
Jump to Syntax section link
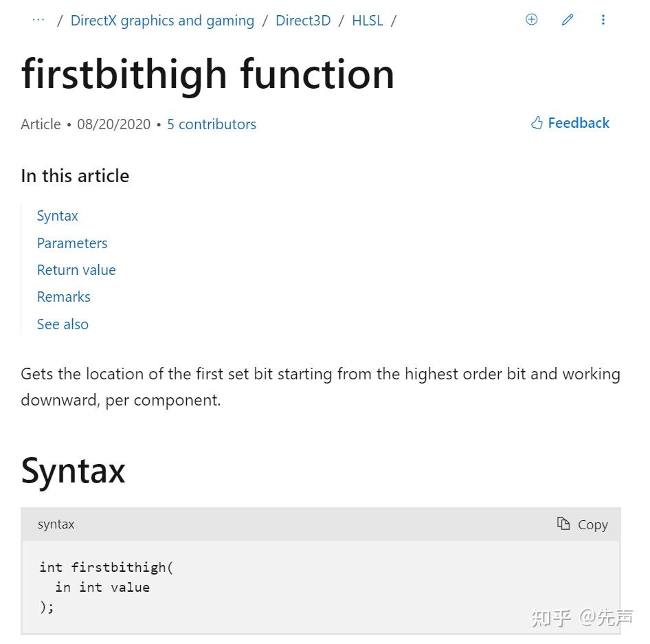(58, 216)
